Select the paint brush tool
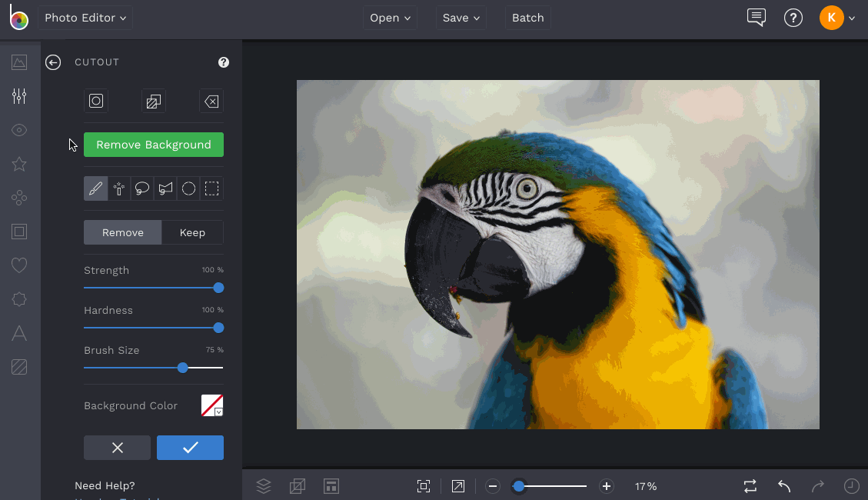868x500 pixels. [96, 188]
